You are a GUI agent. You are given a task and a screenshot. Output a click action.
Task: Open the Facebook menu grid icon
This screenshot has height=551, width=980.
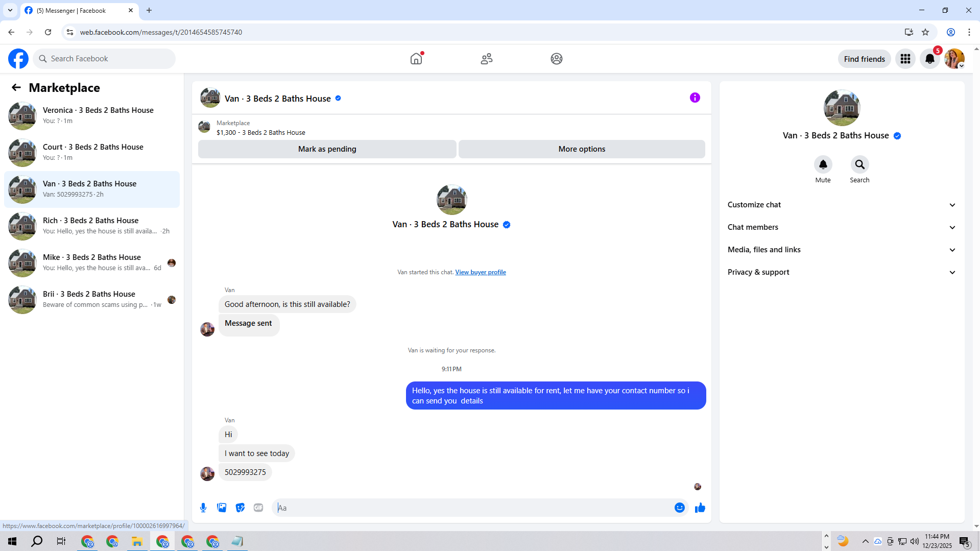[905, 59]
